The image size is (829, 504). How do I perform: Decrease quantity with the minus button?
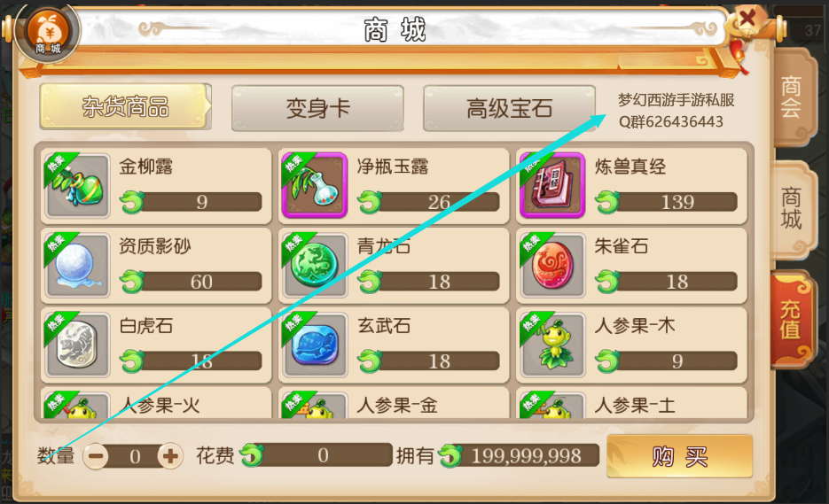point(96,456)
